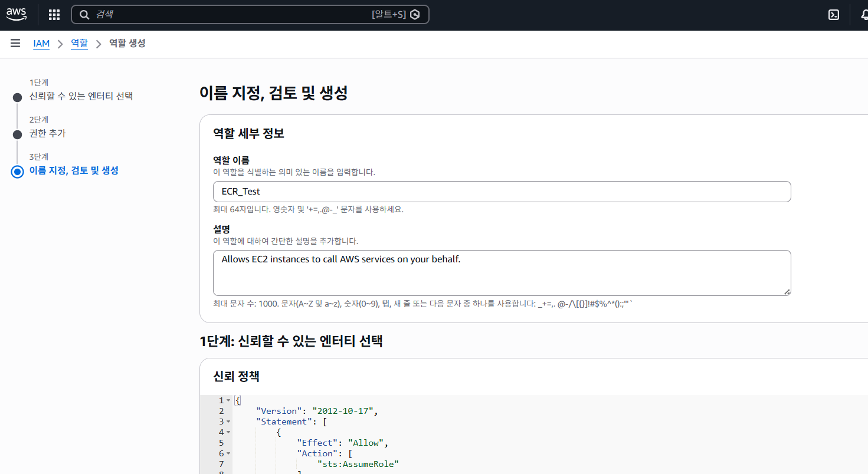Collapse JSON line 6 Action fold arrow
Viewport: 868px width, 474px height.
228,453
